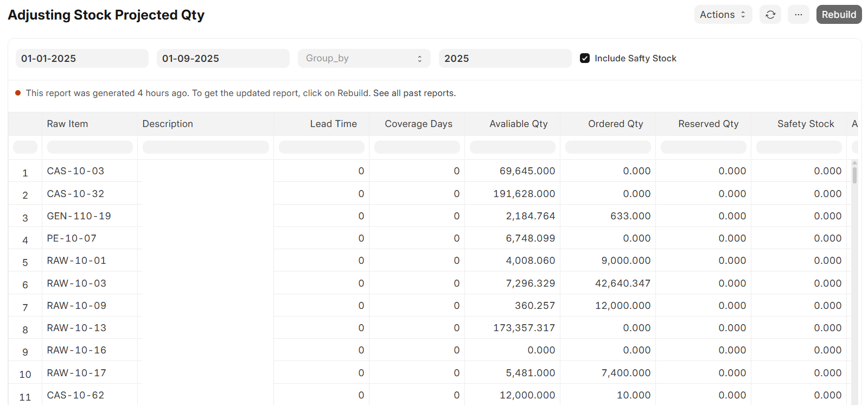Select the GEN-110-19 raw item cell
Screen dimensions: 868x405
click(x=79, y=216)
